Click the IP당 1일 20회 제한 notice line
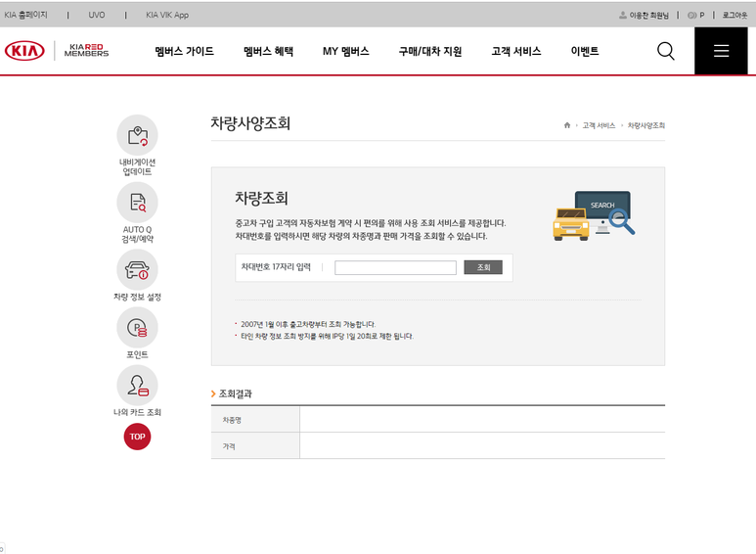Image resolution: width=756 pixels, height=554 pixels. point(327,336)
